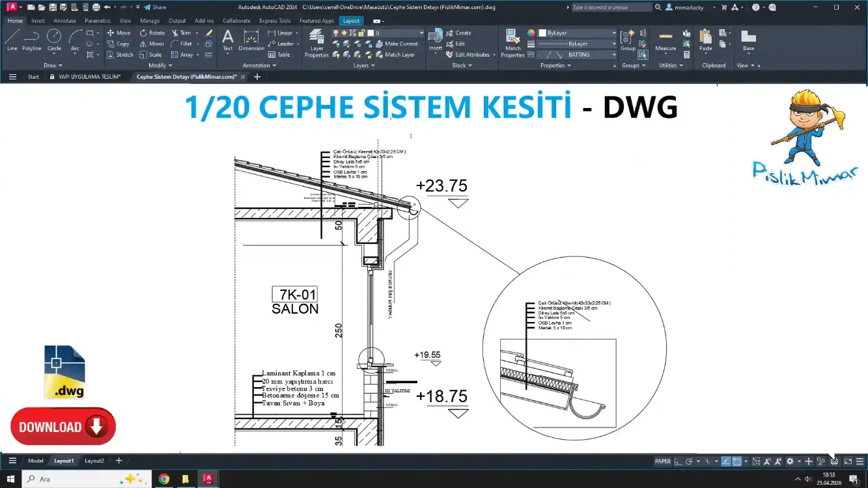The height and width of the screenshot is (488, 868).
Task: Select the Polyline tool
Action: coord(32,40)
